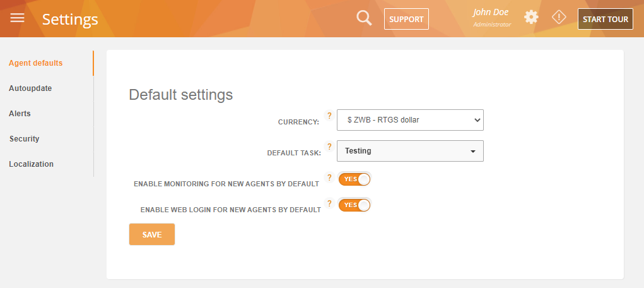
Task: Open John Doe user profile menu
Action: (491, 18)
